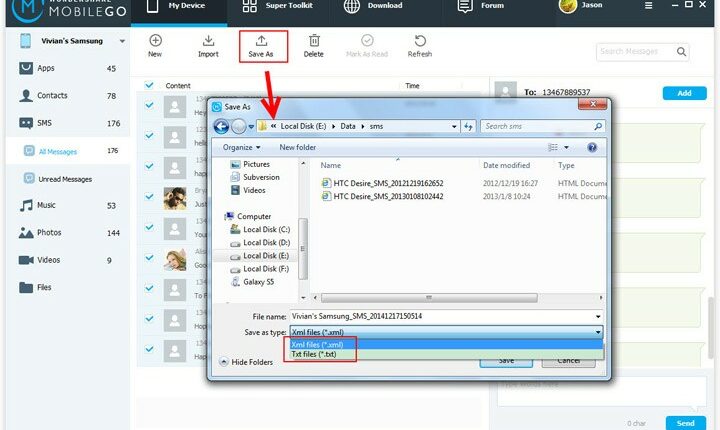This screenshot has width=720, height=430.
Task: Open the Organize dropdown menu
Action: 242,147
